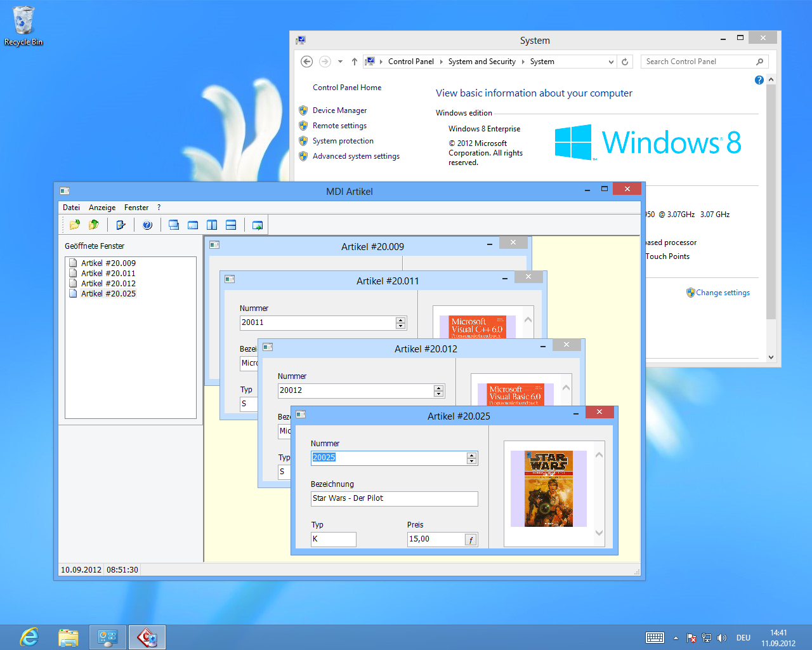This screenshot has height=650, width=812.
Task: Click the edit document toolbar icon
Action: pos(121,225)
